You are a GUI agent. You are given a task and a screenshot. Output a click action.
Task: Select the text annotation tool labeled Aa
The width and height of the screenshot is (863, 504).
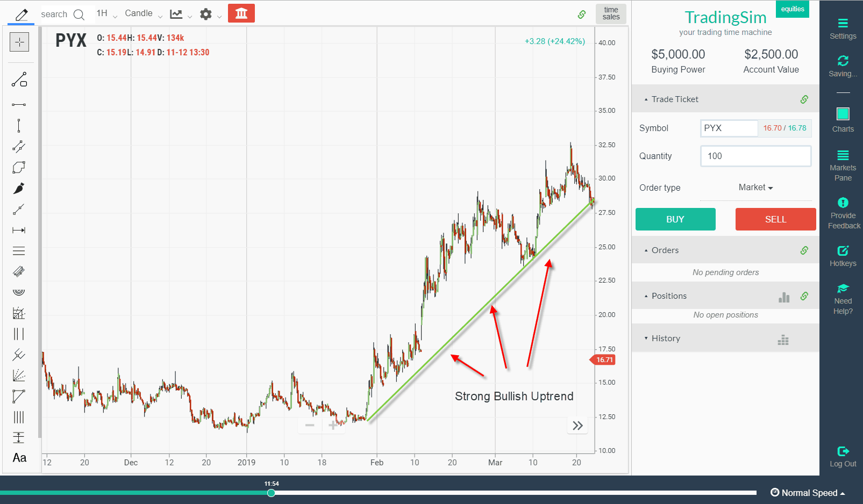click(x=19, y=458)
